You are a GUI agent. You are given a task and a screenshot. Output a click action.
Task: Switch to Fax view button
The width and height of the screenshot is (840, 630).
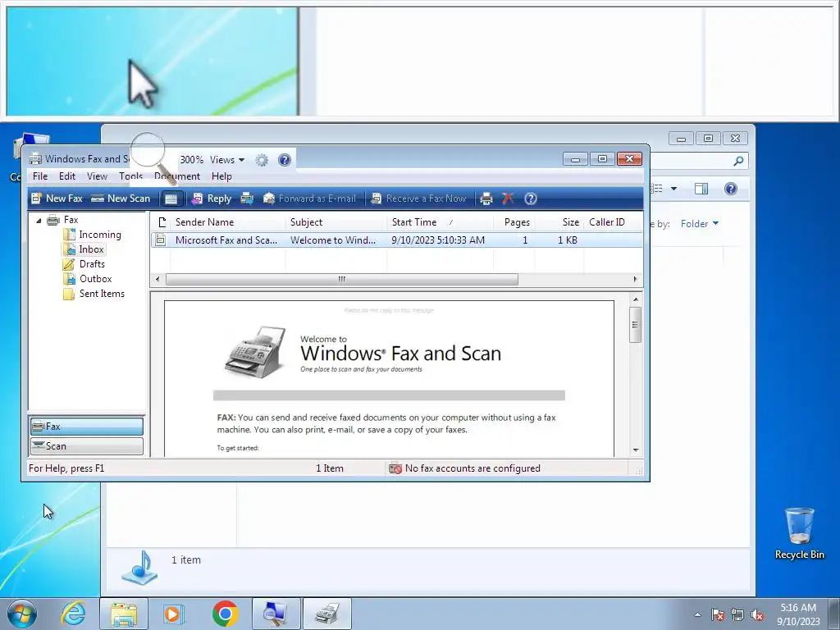(x=87, y=427)
